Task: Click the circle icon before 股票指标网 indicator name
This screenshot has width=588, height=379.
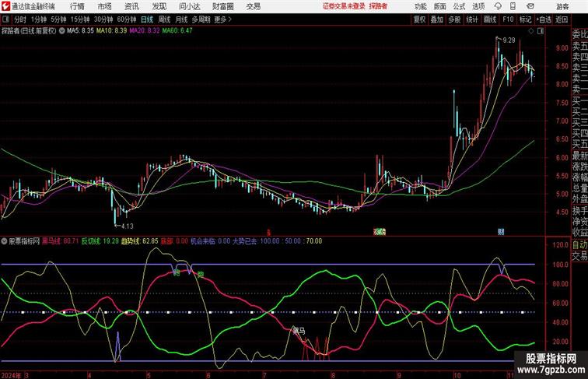Action: [x=4, y=241]
